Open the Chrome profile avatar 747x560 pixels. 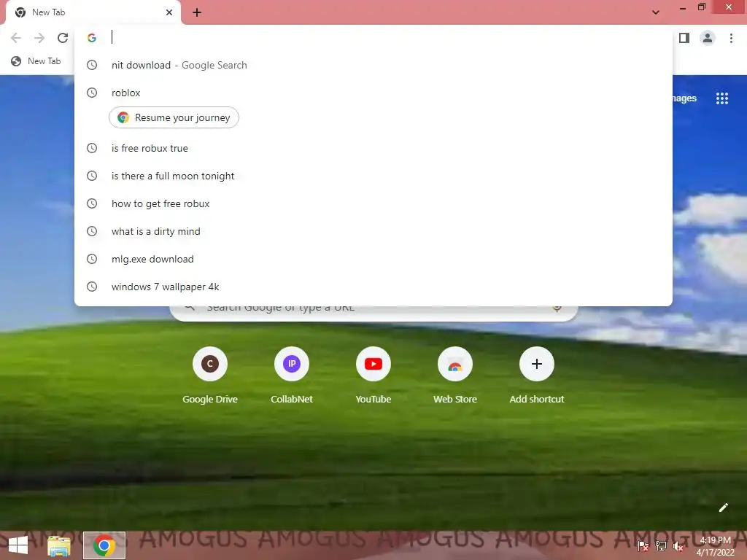coord(708,38)
